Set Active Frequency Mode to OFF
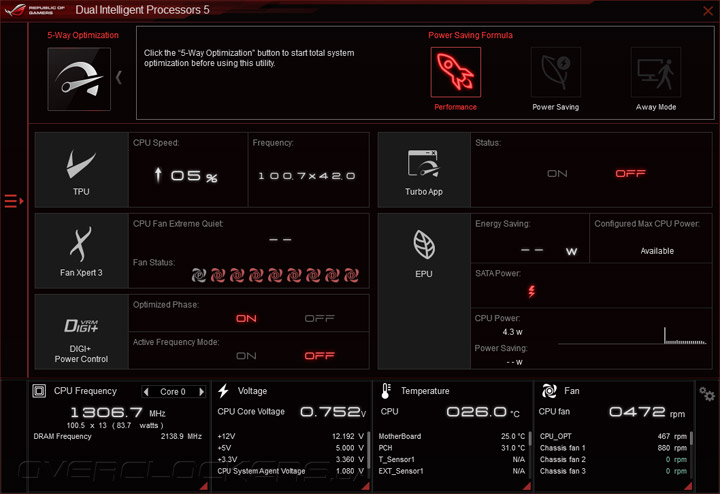 click(320, 356)
